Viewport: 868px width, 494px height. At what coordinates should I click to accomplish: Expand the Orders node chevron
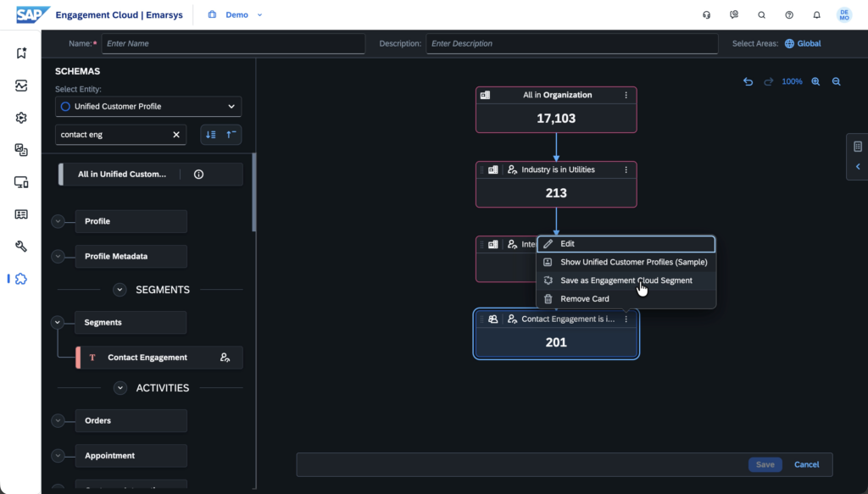point(58,421)
